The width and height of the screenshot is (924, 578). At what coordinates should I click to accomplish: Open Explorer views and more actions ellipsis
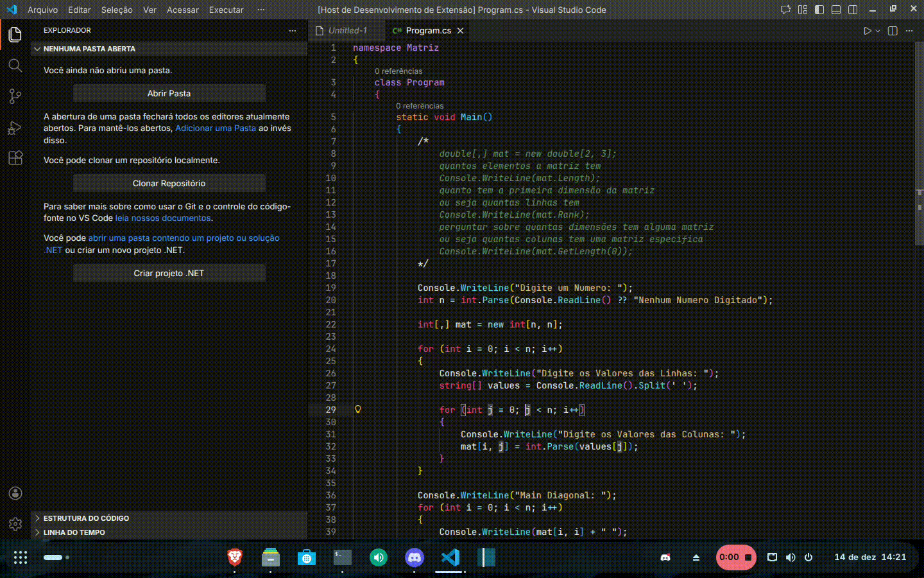point(293,31)
